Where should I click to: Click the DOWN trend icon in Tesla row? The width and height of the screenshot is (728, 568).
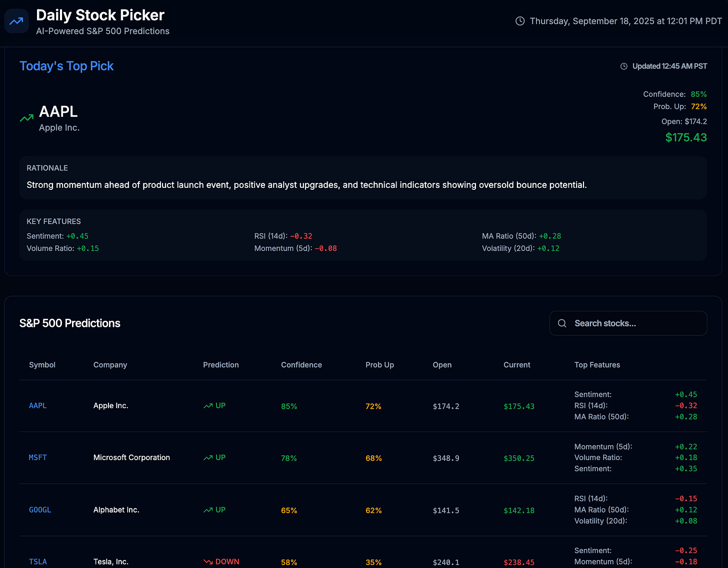pos(208,562)
